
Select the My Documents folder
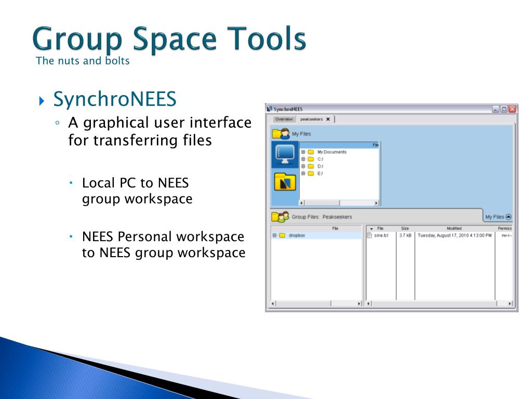coord(332,152)
